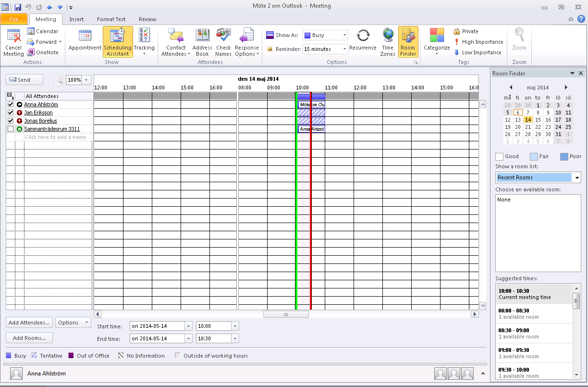Toggle the Room Finder pane
This screenshot has height=387, width=588.
[408, 42]
